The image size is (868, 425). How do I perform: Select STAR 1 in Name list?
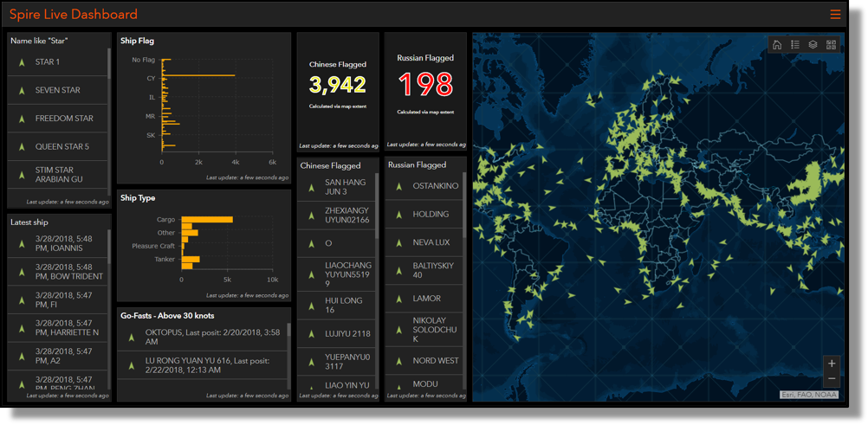(57, 62)
